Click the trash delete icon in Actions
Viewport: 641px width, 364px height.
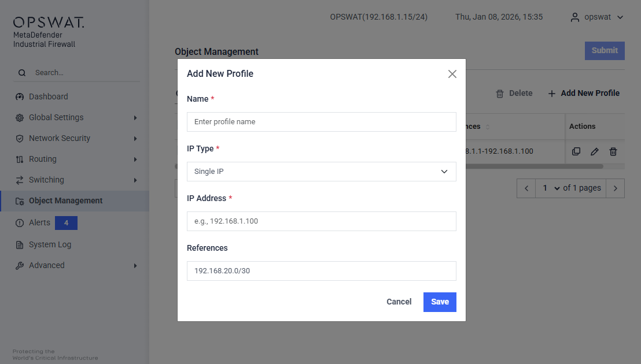point(613,151)
